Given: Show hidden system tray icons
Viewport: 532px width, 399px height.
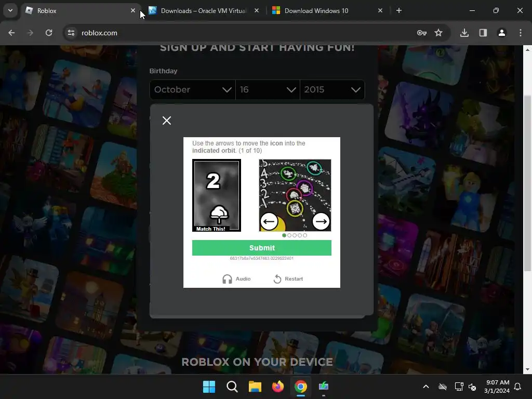Looking at the screenshot, I should (x=426, y=387).
